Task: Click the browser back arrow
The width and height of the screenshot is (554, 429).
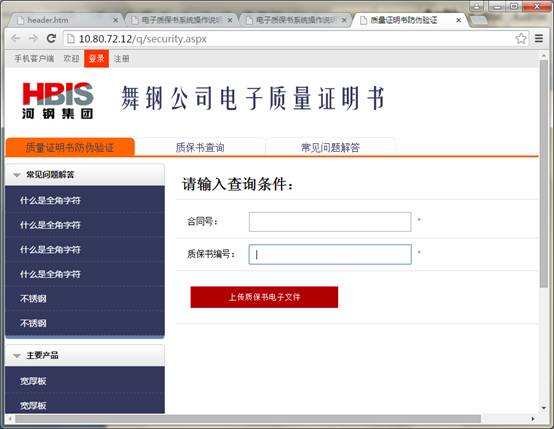Action: [16, 39]
